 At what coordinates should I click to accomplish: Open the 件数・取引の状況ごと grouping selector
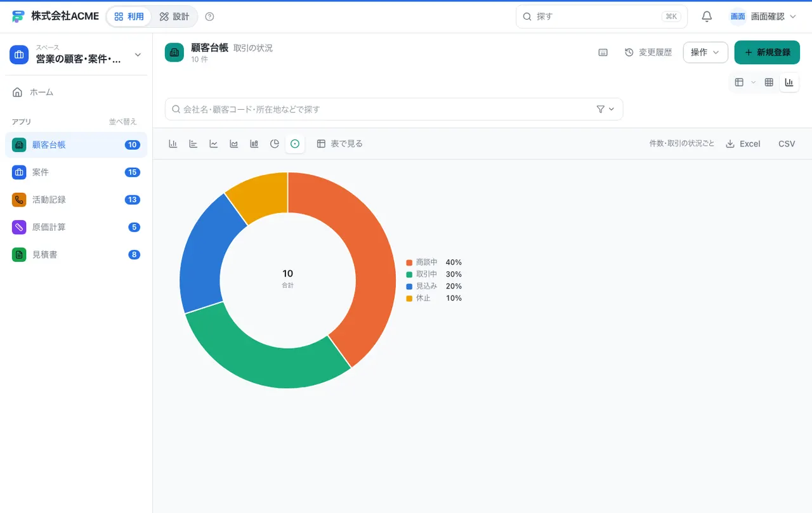(681, 144)
